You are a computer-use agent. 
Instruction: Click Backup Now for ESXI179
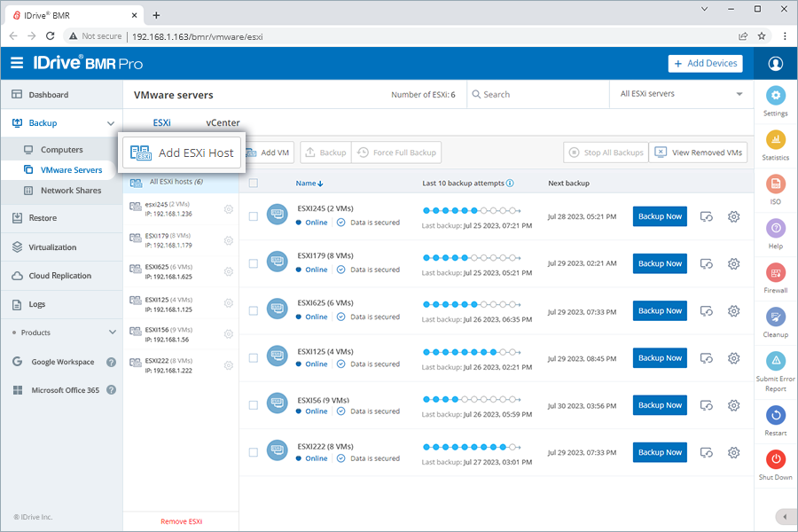click(x=660, y=263)
